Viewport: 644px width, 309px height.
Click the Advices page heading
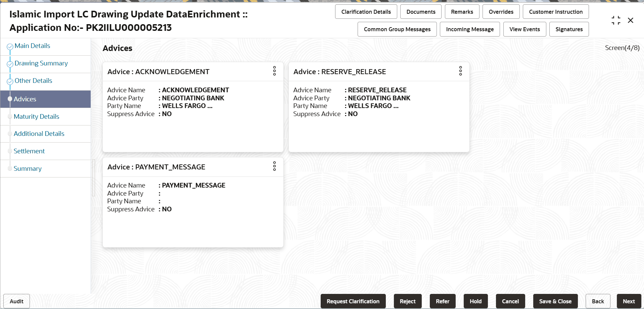click(x=118, y=48)
